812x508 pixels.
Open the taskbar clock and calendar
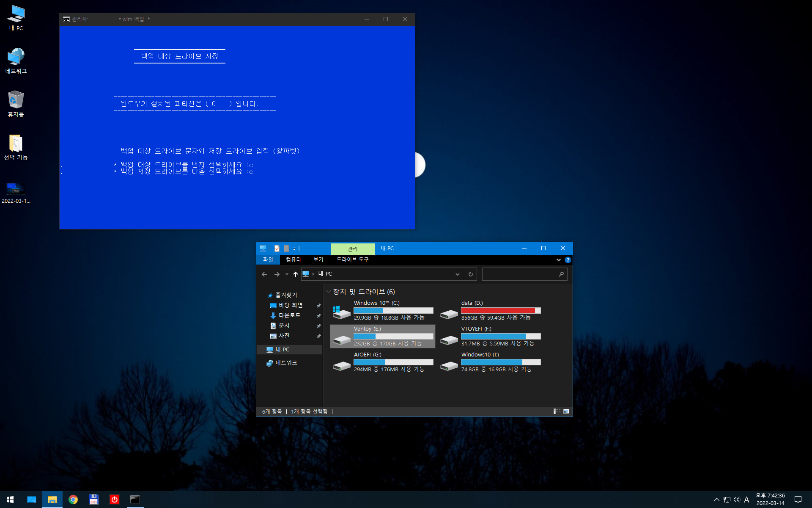[x=771, y=500]
